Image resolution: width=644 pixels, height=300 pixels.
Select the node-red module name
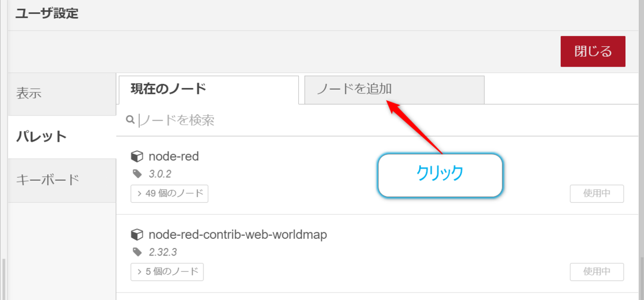[x=174, y=157]
